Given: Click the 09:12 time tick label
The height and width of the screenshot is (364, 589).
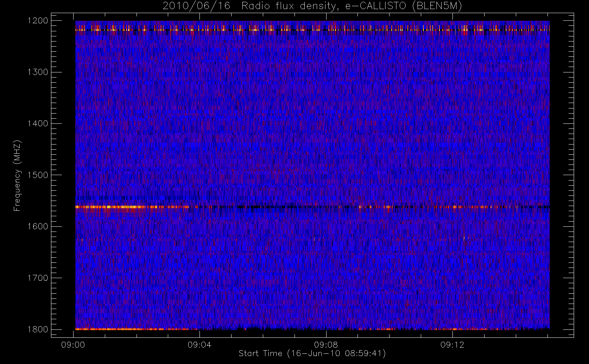Looking at the screenshot, I should pos(452,345).
